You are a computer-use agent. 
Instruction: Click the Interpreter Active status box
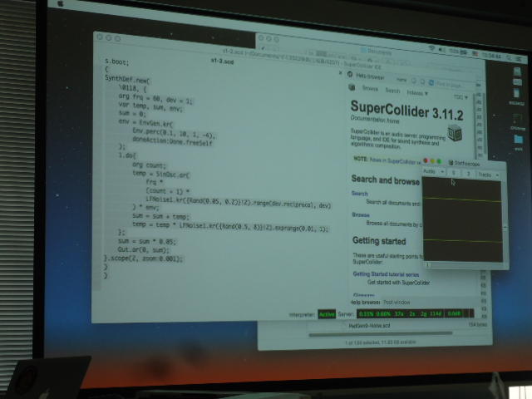coord(327,314)
